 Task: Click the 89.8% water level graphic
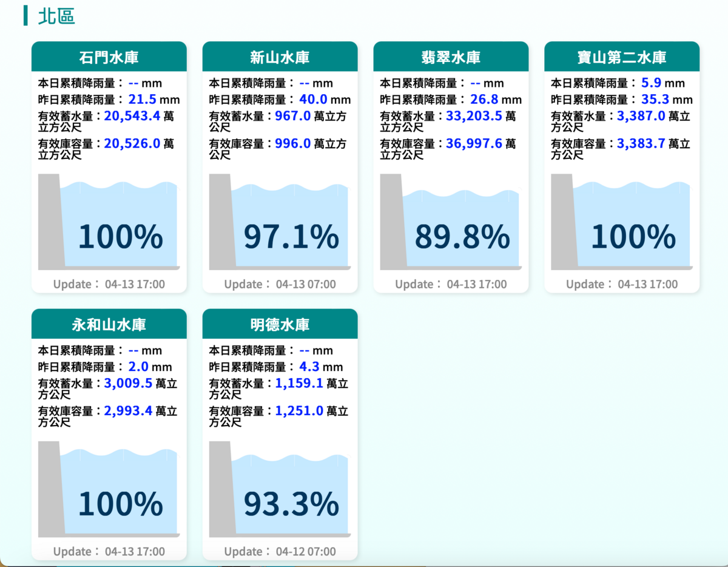451,222
